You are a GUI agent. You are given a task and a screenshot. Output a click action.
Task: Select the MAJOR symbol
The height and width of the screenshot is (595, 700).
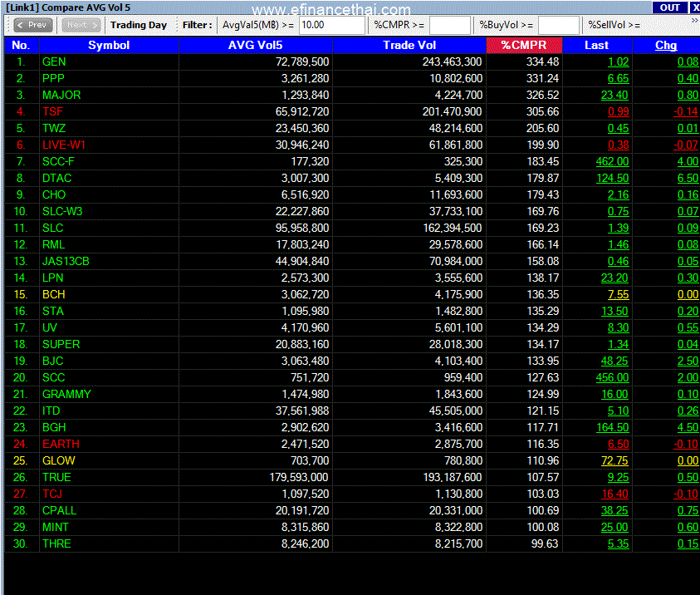[61, 95]
